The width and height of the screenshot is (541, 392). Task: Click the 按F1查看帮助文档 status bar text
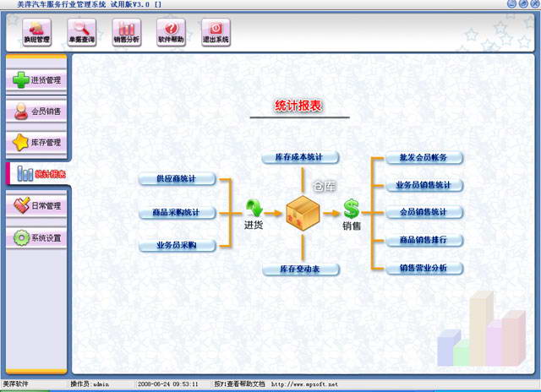[x=239, y=384]
